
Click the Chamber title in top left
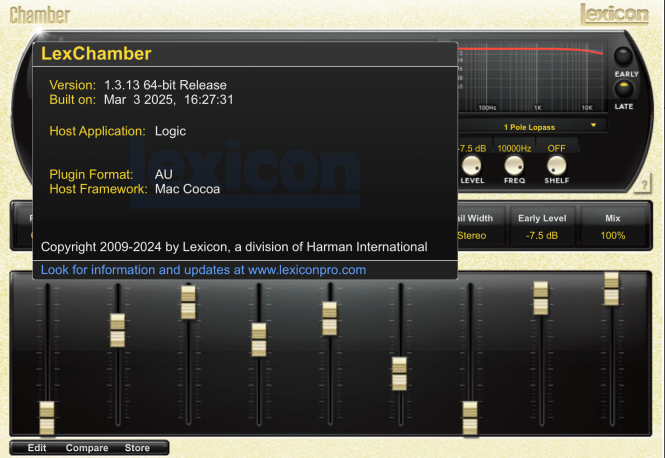tap(40, 15)
